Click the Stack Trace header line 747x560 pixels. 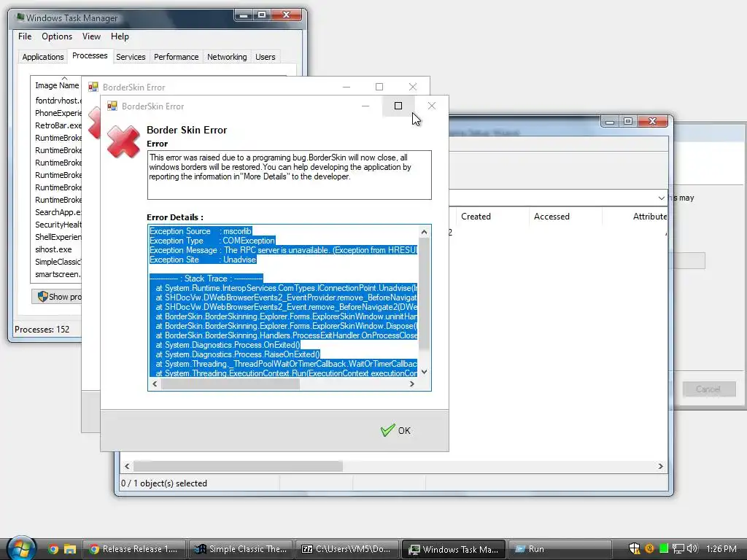click(206, 279)
